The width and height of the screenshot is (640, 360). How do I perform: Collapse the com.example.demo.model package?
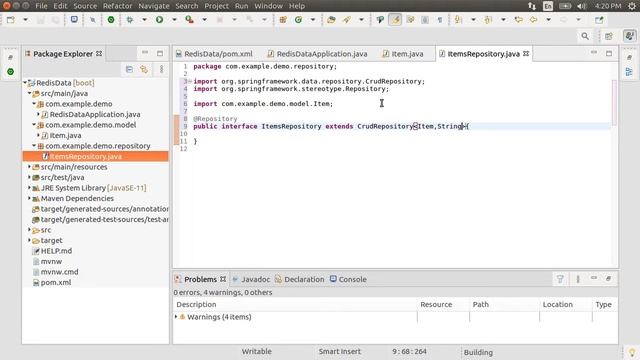[x=34, y=125]
